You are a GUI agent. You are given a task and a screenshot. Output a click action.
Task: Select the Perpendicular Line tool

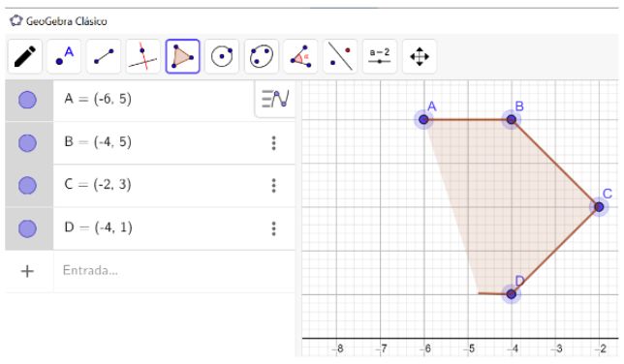point(142,56)
